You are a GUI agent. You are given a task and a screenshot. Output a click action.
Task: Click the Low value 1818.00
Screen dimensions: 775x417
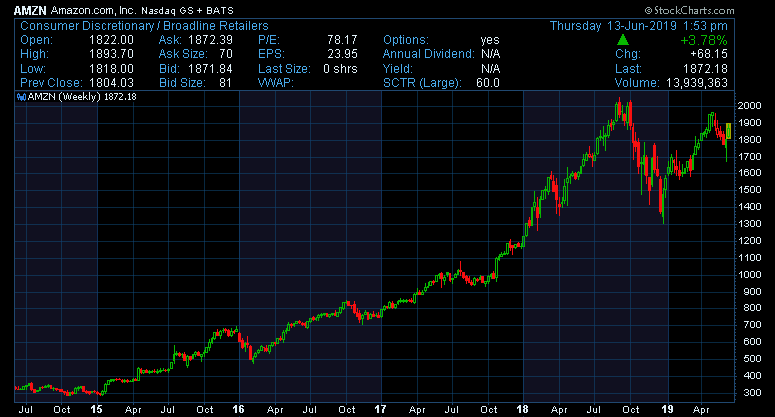(111, 69)
